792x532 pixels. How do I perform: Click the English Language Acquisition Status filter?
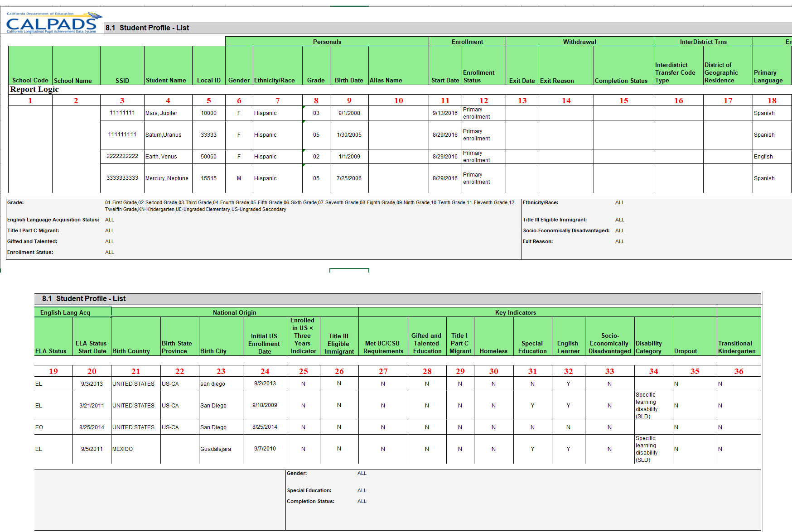tap(53, 220)
